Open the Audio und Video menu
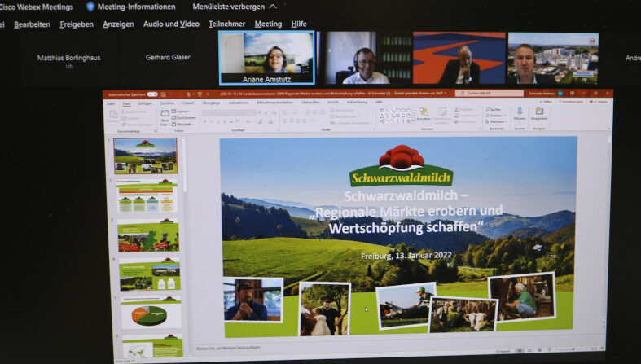Image resolution: width=641 pixels, height=364 pixels. point(171,24)
